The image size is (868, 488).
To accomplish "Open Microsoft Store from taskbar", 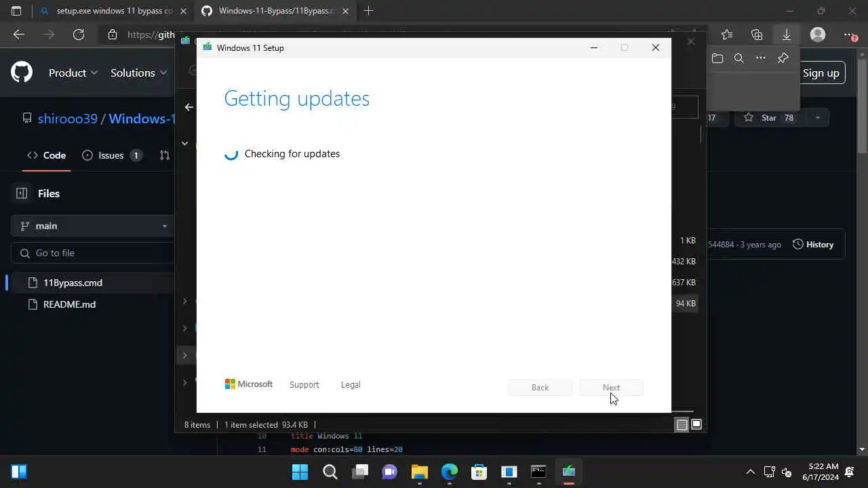I will (479, 472).
